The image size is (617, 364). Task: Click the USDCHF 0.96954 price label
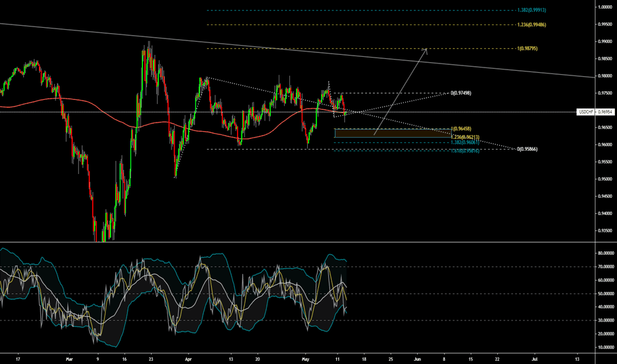pos(595,112)
